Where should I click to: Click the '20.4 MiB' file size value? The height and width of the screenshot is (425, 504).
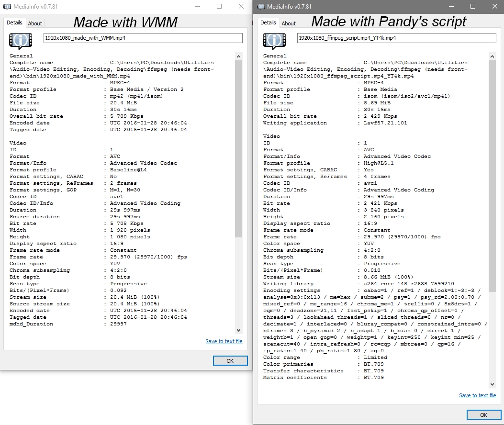123,103
